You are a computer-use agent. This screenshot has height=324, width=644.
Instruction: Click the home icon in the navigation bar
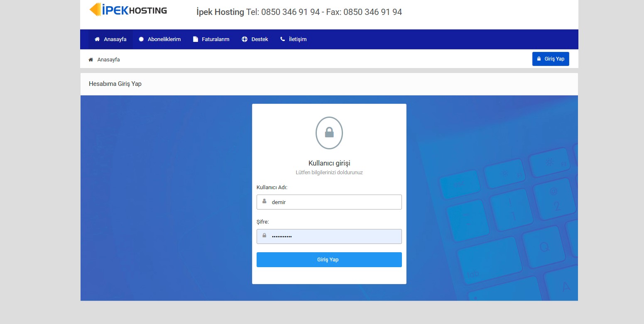pyautogui.click(x=97, y=39)
